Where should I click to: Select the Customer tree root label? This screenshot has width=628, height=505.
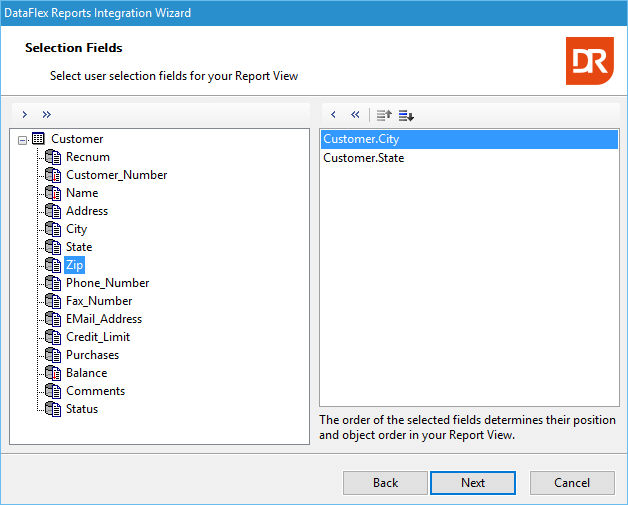tap(77, 139)
